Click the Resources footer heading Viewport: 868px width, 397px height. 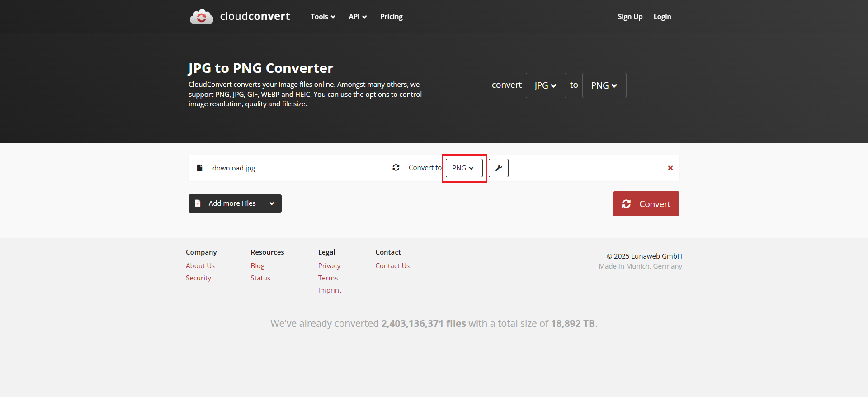click(x=268, y=252)
